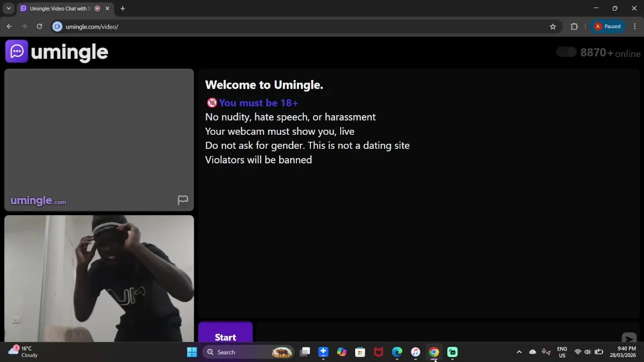Click the microphone in-use tray icon
This screenshot has width=644, height=362.
[x=546, y=352]
